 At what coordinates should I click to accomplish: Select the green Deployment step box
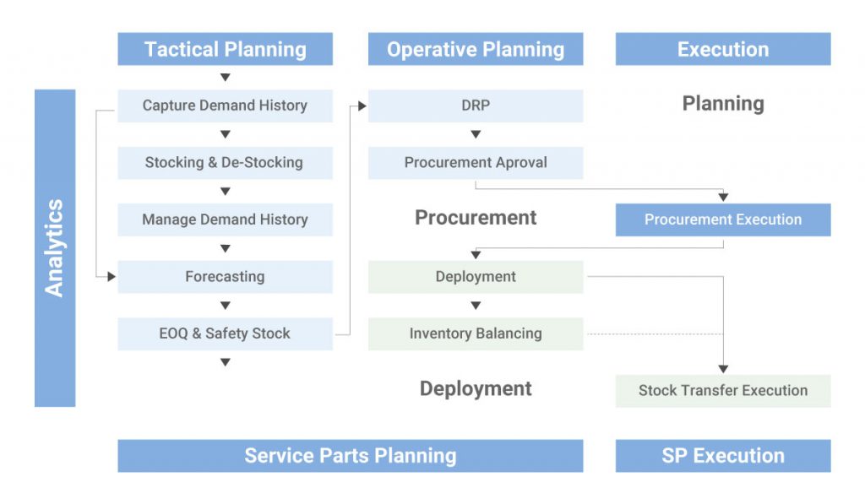(x=476, y=277)
